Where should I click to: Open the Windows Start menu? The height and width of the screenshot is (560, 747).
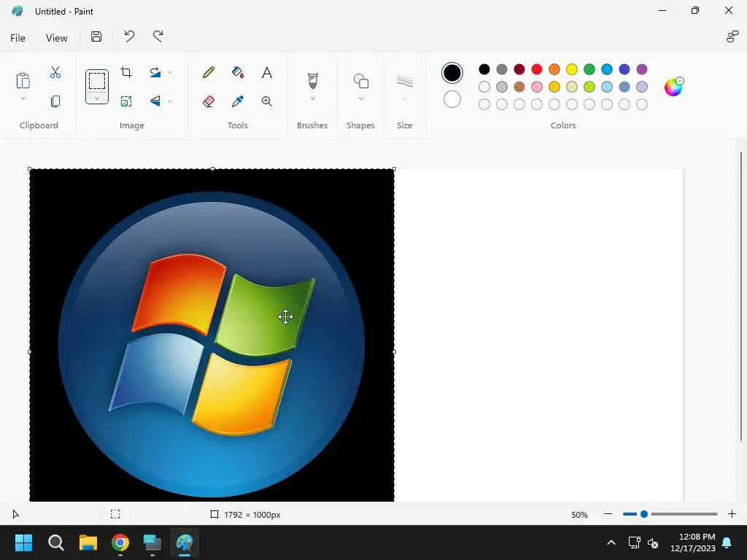(x=23, y=542)
